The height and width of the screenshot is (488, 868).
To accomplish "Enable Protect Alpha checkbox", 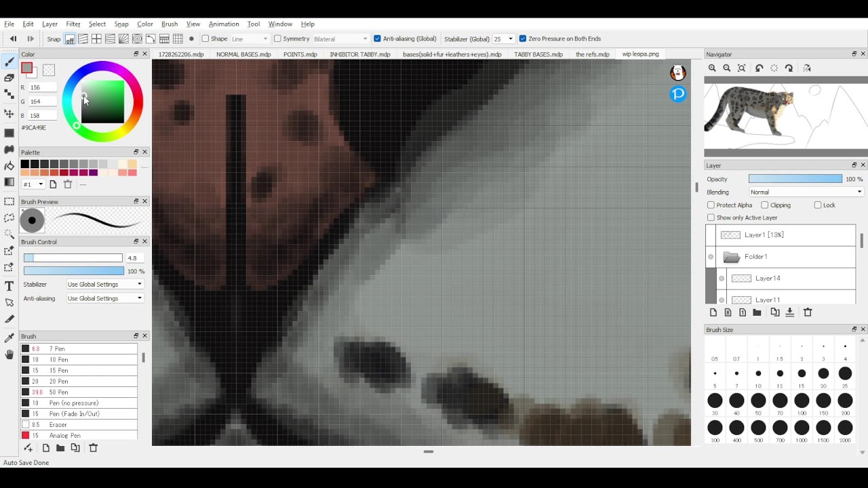I will click(x=711, y=205).
